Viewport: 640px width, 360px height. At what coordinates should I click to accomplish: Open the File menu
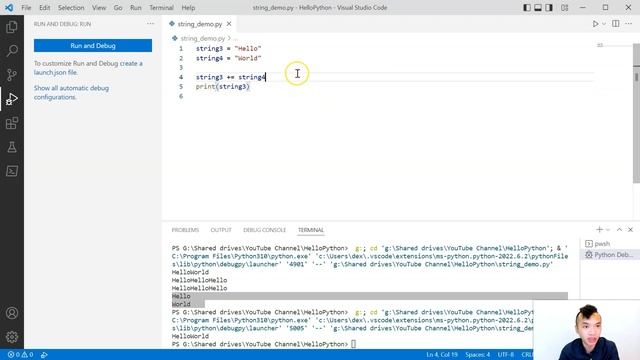(x=26, y=8)
